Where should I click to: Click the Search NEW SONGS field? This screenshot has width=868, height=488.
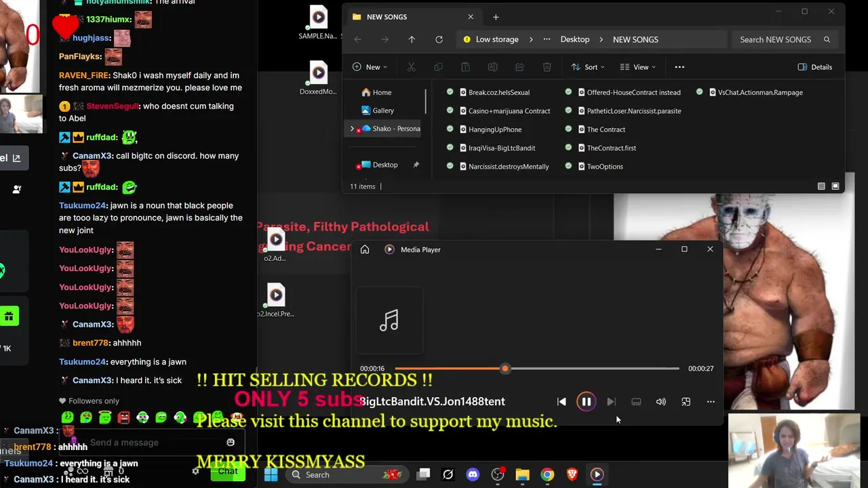(x=785, y=39)
